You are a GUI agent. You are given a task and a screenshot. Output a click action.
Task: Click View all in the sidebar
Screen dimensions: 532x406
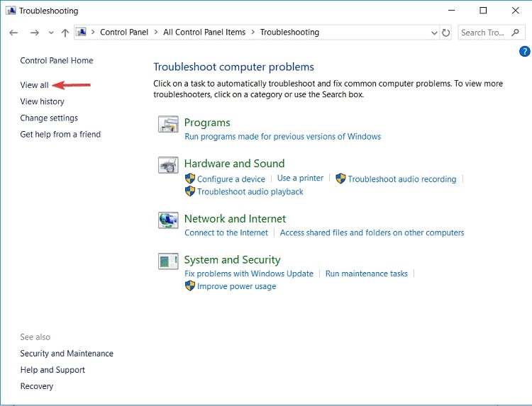34,85
